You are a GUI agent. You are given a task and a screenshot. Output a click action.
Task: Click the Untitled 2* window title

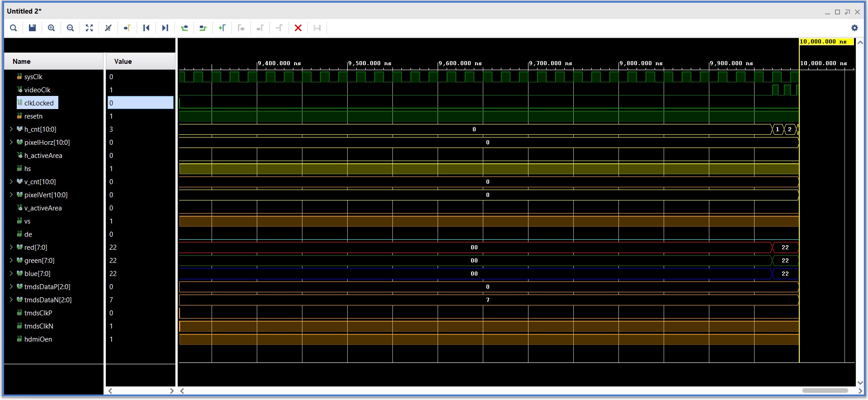click(24, 11)
